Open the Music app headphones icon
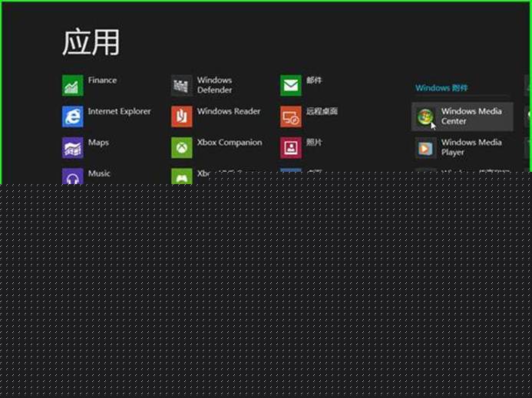This screenshot has width=532, height=398. (73, 176)
